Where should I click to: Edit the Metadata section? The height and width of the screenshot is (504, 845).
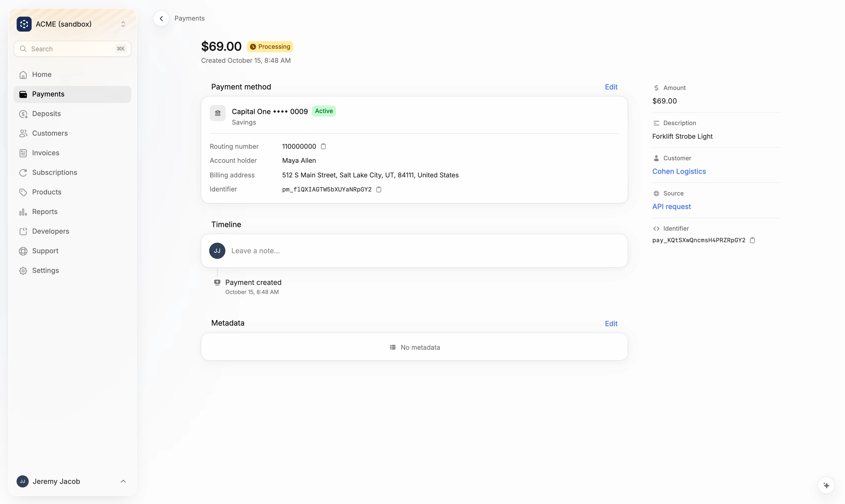click(x=611, y=324)
